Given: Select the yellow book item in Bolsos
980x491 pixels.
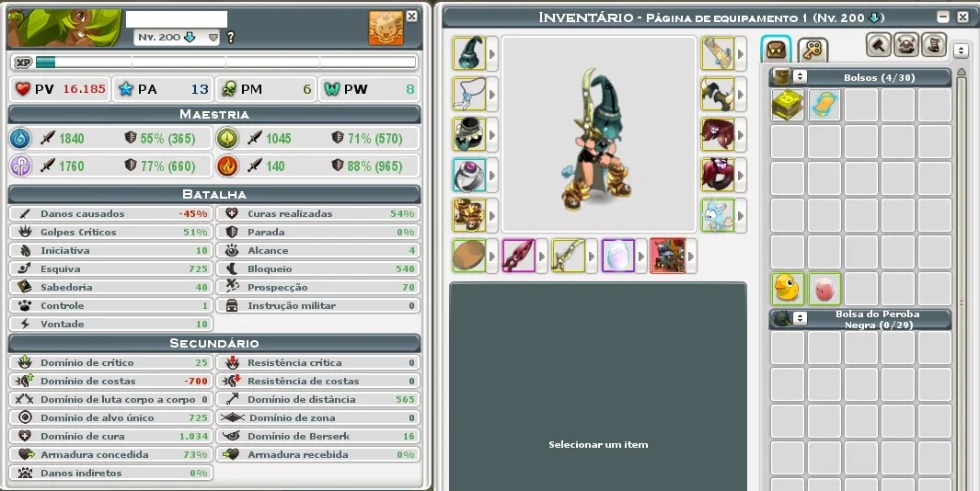Looking at the screenshot, I should pyautogui.click(x=788, y=104).
